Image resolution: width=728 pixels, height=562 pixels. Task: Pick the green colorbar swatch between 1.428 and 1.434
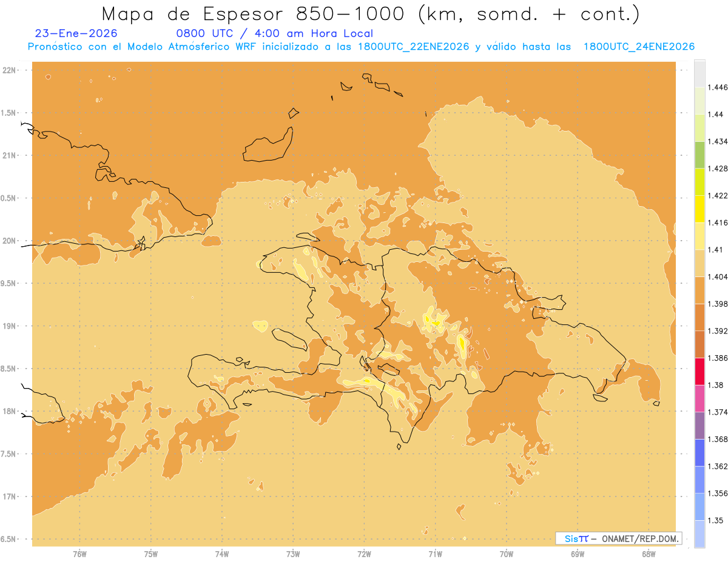pos(699,155)
